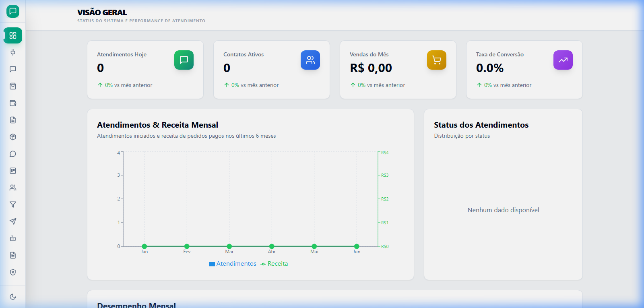This screenshot has height=308, width=644.
Task: Click the up arrow in Atendimentos Hoje card
Action: point(100,85)
